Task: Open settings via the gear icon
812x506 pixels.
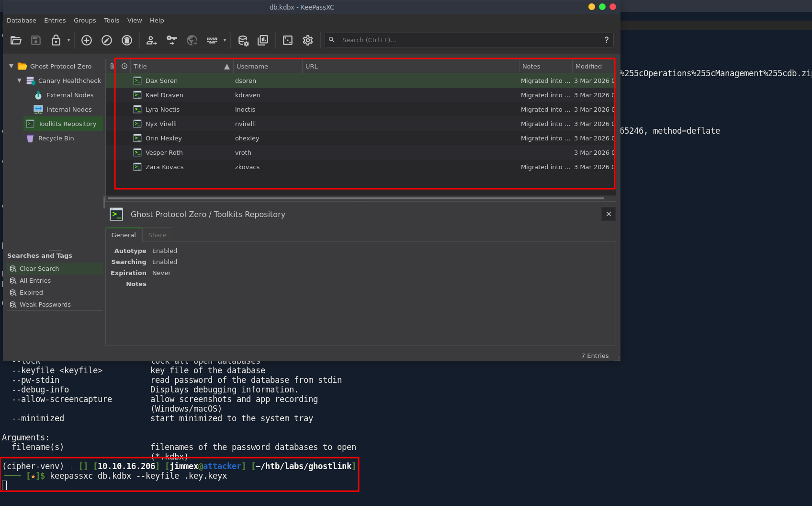Action: (x=308, y=40)
